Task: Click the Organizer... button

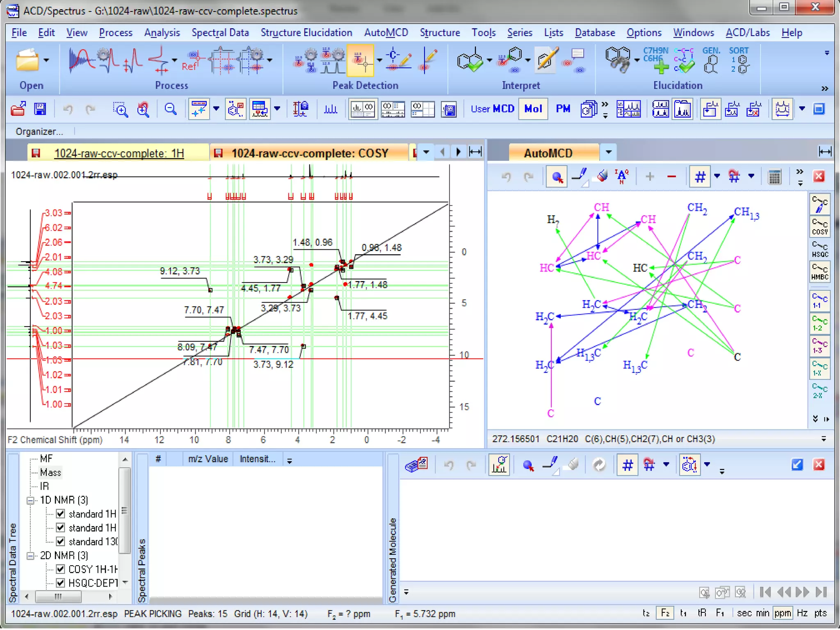Action: (x=39, y=131)
